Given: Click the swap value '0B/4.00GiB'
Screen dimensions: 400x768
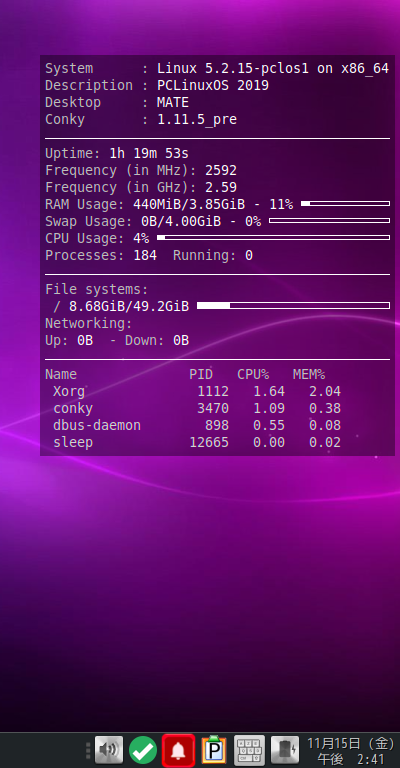Looking at the screenshot, I should [x=181, y=221].
